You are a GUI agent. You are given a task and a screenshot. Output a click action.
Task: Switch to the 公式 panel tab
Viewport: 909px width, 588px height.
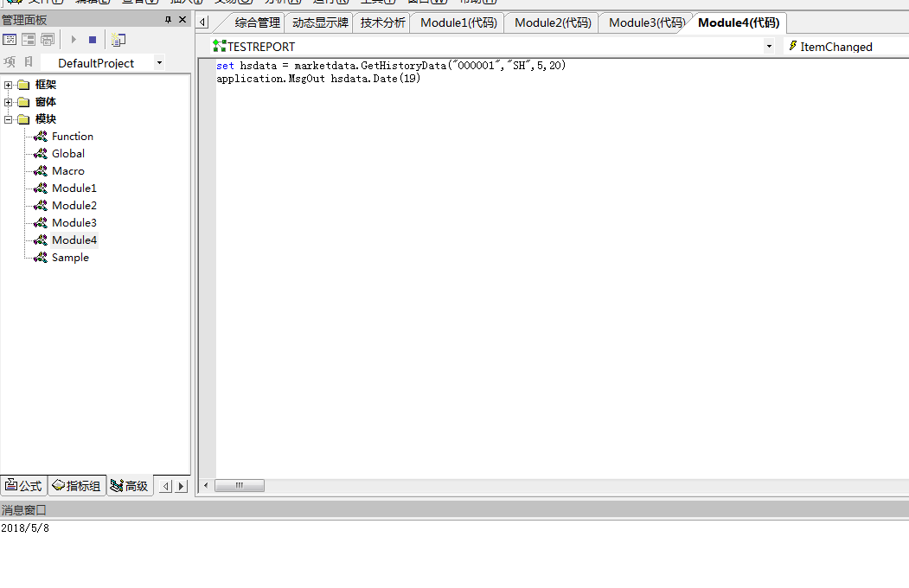[x=23, y=485]
